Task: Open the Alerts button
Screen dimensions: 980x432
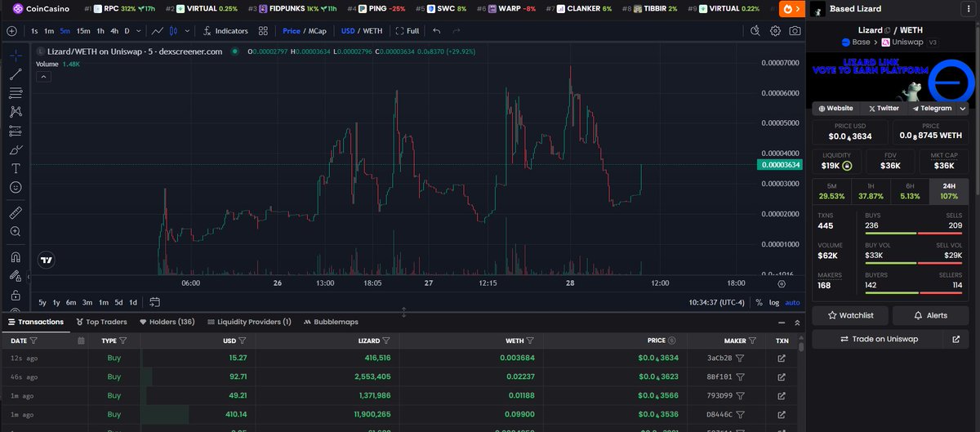Action: point(931,315)
